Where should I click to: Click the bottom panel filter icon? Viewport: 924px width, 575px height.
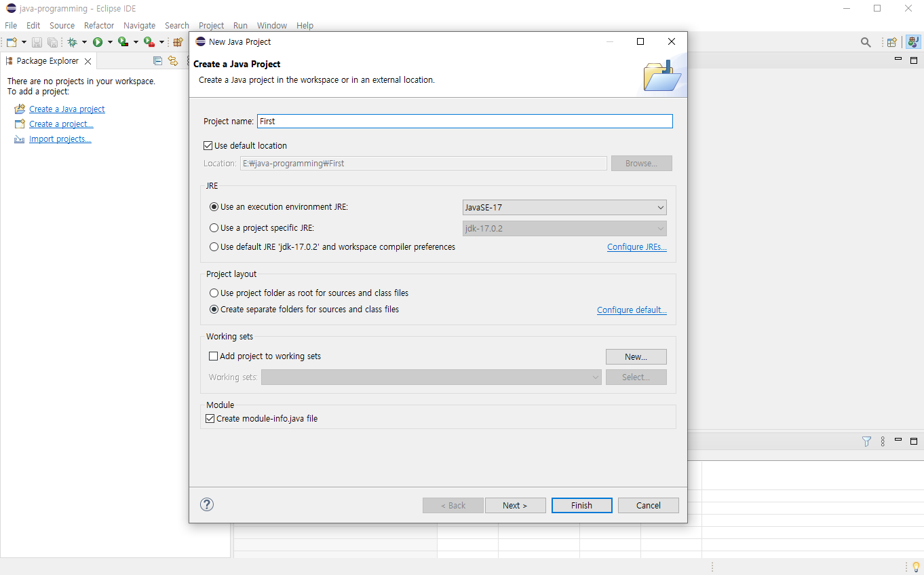pyautogui.click(x=866, y=441)
